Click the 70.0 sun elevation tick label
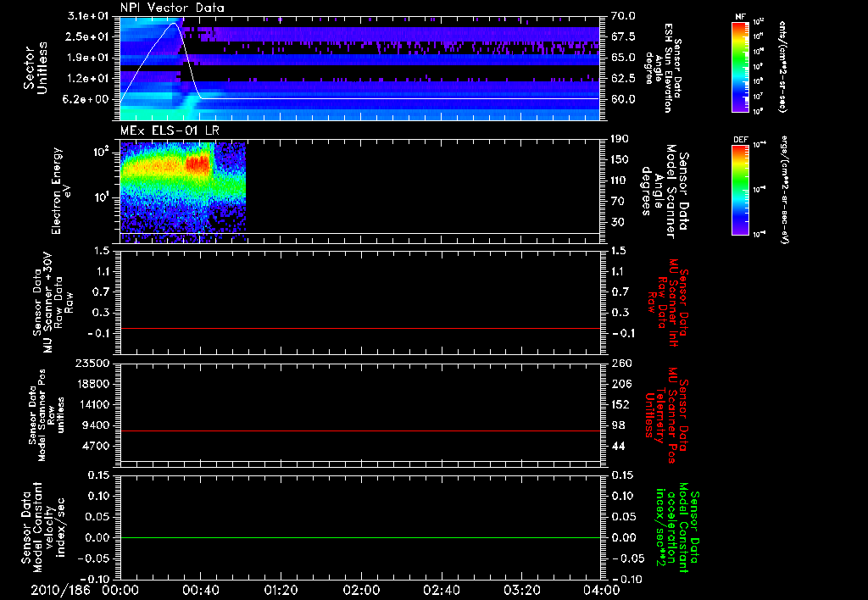This screenshot has width=868, height=600. pos(623,16)
